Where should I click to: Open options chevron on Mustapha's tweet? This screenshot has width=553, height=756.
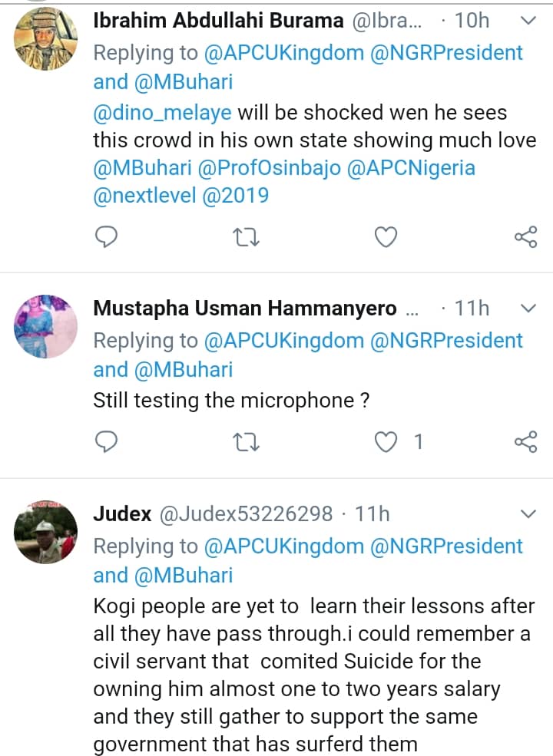(x=528, y=309)
